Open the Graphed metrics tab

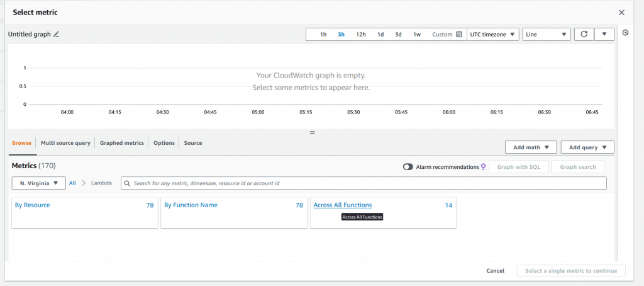click(121, 143)
